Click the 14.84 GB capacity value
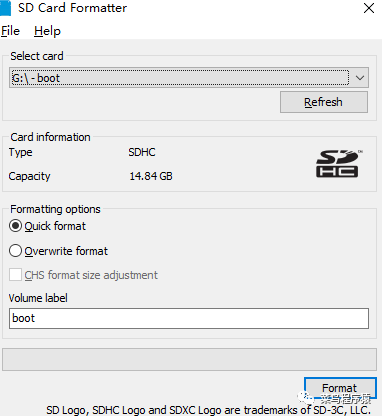Image resolution: width=382 pixels, height=416 pixels. point(151,176)
